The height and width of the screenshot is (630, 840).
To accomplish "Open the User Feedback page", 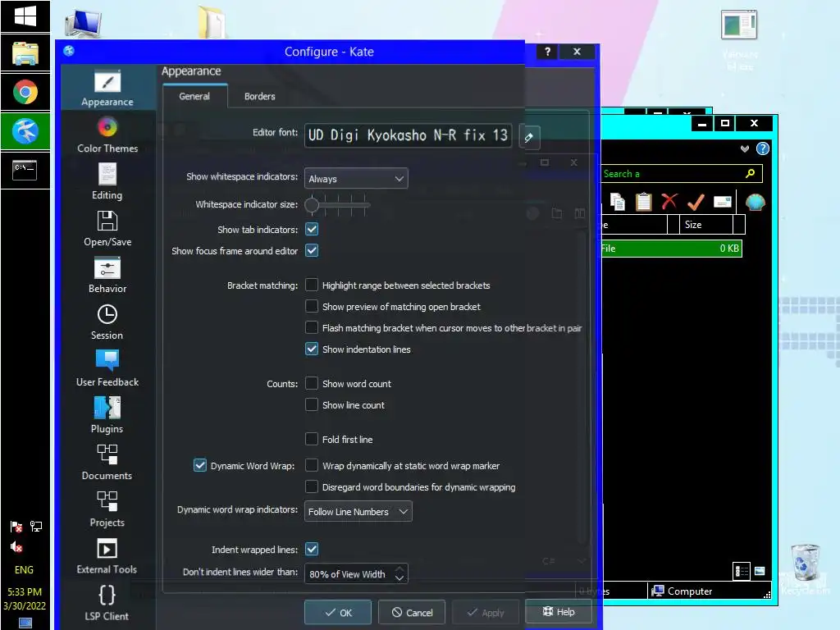I will tap(107, 368).
